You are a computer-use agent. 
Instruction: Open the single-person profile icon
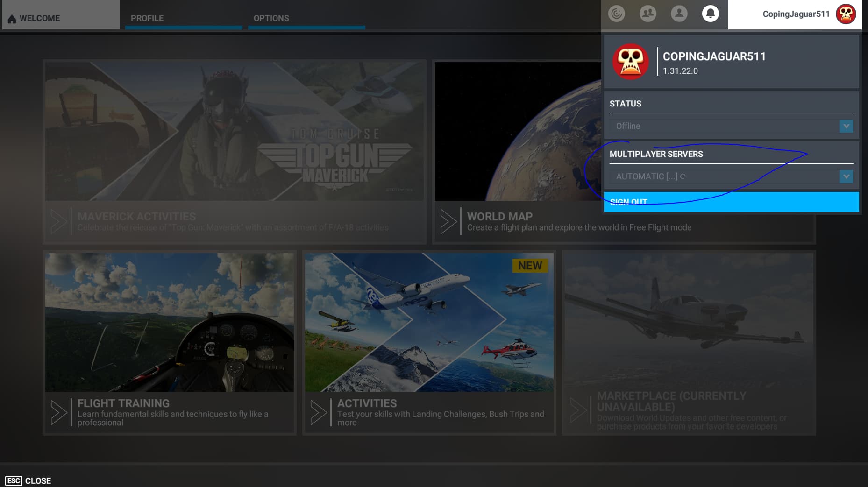coord(679,14)
